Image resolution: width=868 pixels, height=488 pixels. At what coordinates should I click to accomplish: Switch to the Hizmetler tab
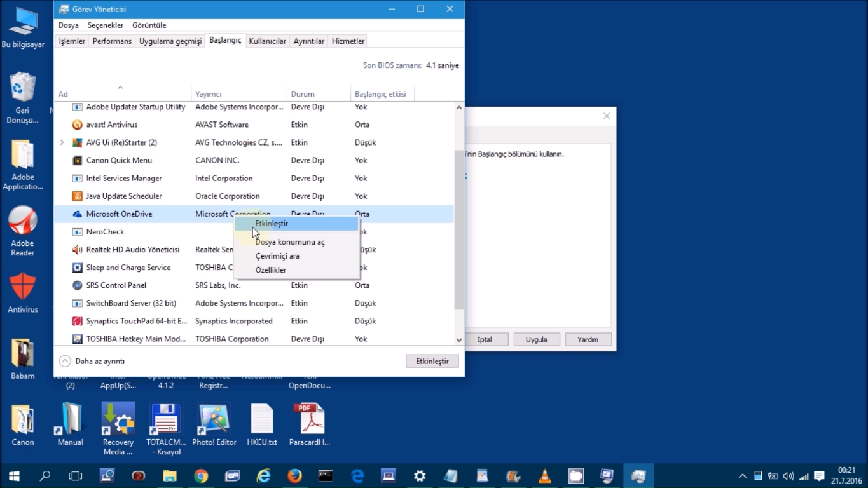[x=348, y=41]
